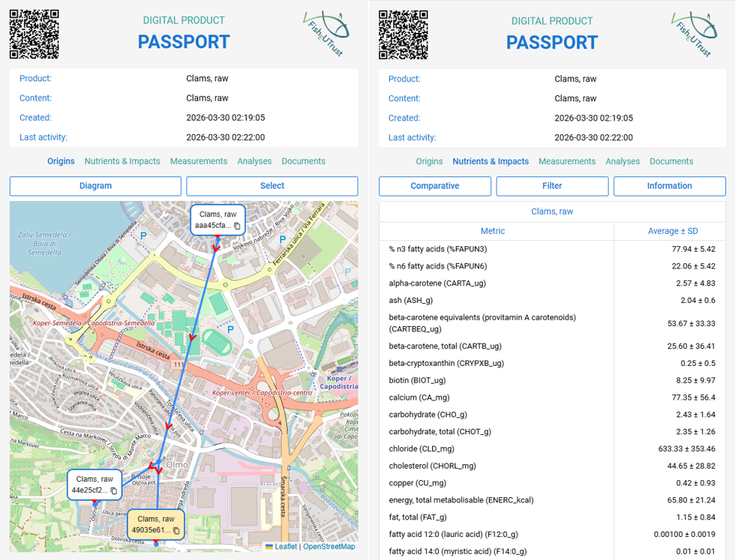This screenshot has width=736, height=560.
Task: Click 'beta-carotene equivalents' metric row
Action: pyautogui.click(x=552, y=323)
